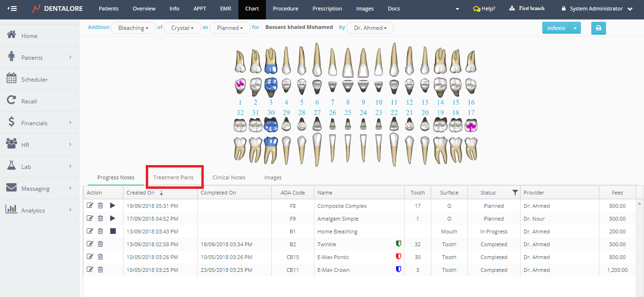Go to the Prescription menu item
This screenshot has height=297, width=644.
327,9
